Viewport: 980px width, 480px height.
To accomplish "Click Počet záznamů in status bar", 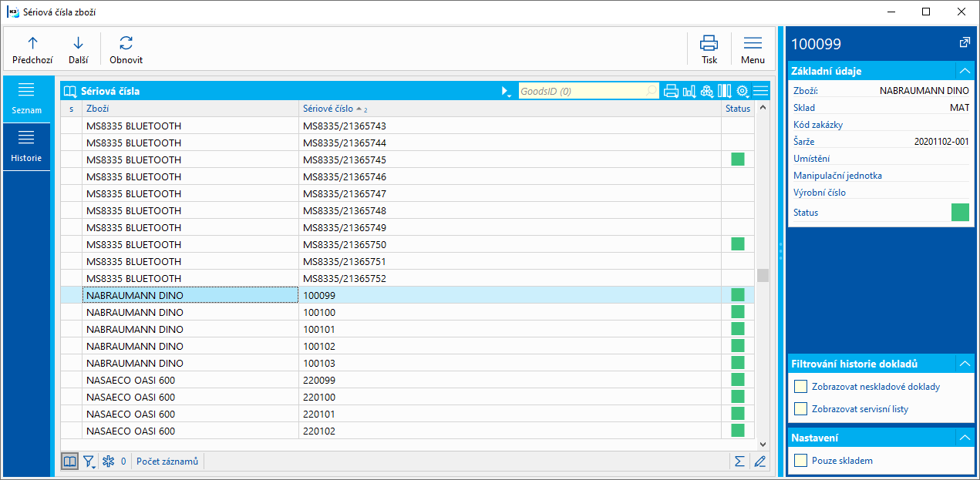I will coord(167,462).
